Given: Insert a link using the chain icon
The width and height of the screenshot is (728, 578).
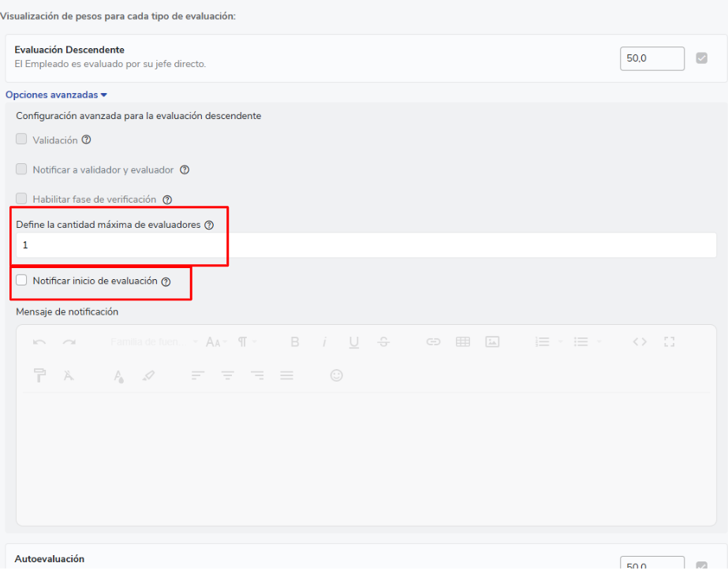Looking at the screenshot, I should [x=433, y=342].
